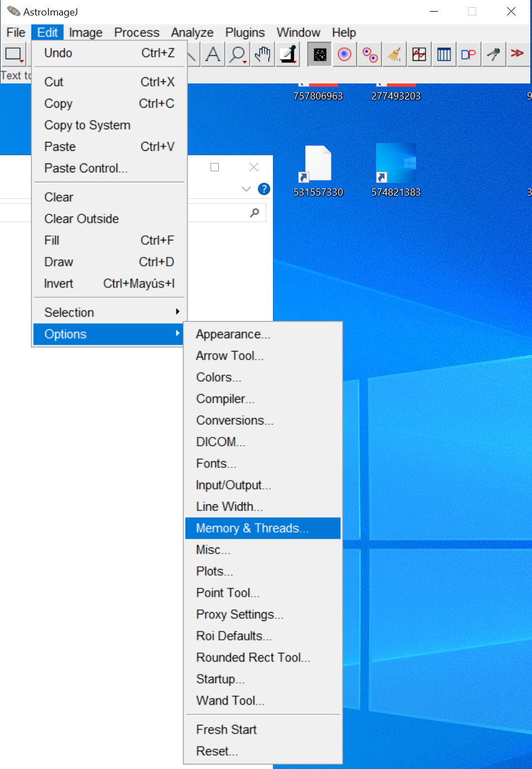Viewport: 532px width, 769px height.
Task: Open the Process menu
Action: 136,33
